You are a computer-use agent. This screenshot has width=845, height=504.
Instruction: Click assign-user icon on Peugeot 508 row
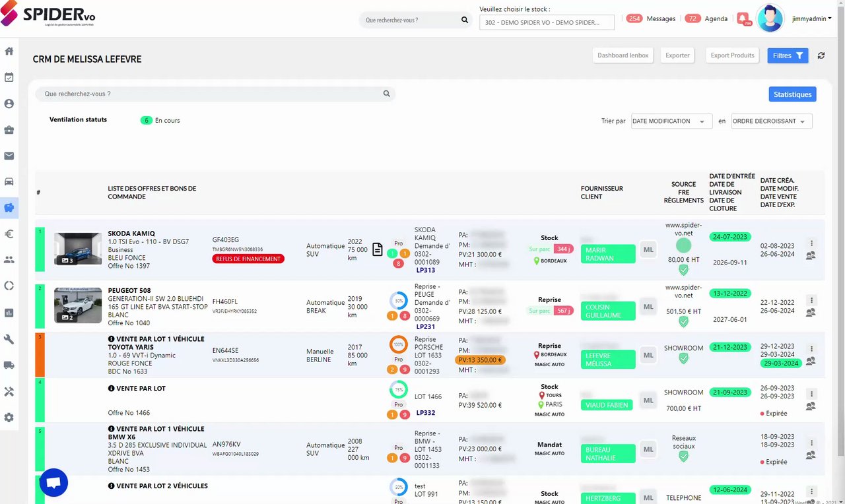click(811, 313)
